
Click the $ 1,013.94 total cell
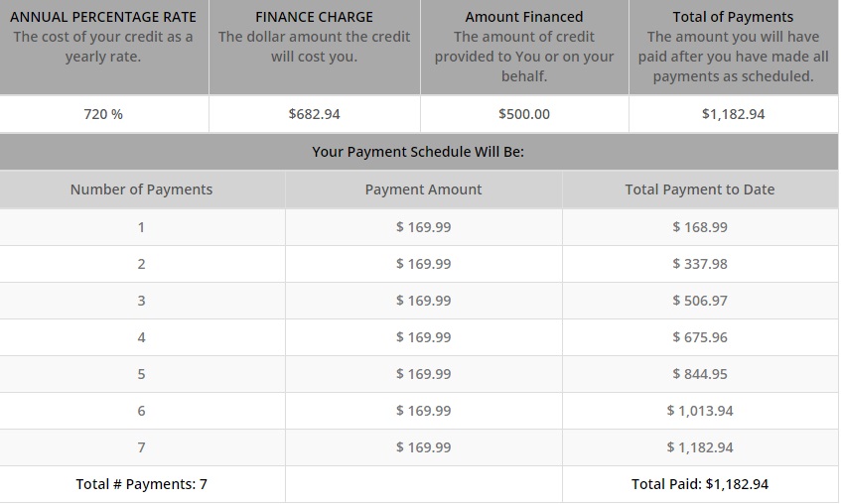pyautogui.click(x=700, y=411)
